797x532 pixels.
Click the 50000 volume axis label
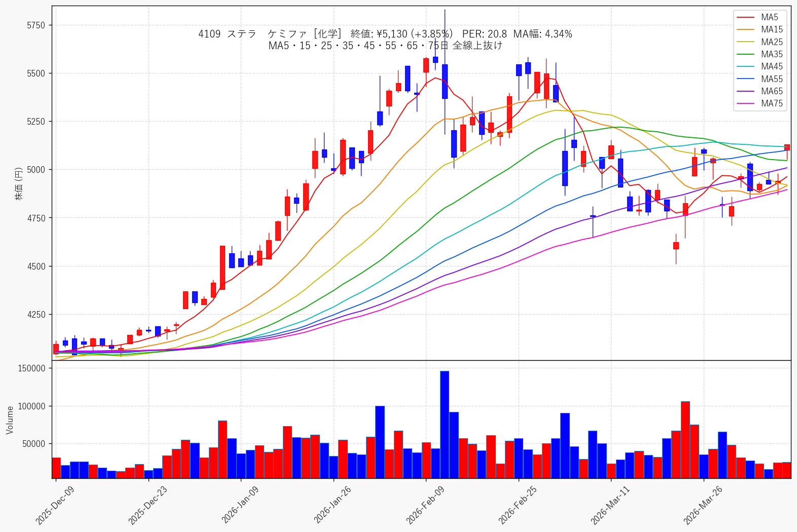click(x=34, y=444)
